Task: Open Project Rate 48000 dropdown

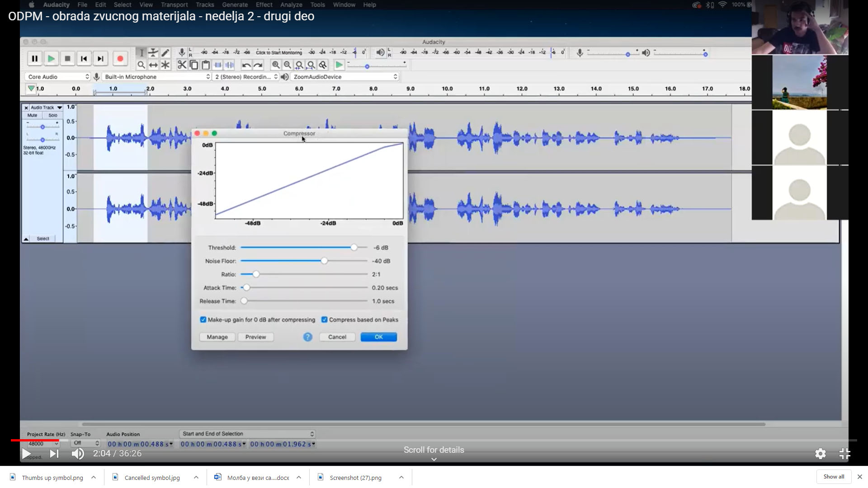Action: click(43, 444)
